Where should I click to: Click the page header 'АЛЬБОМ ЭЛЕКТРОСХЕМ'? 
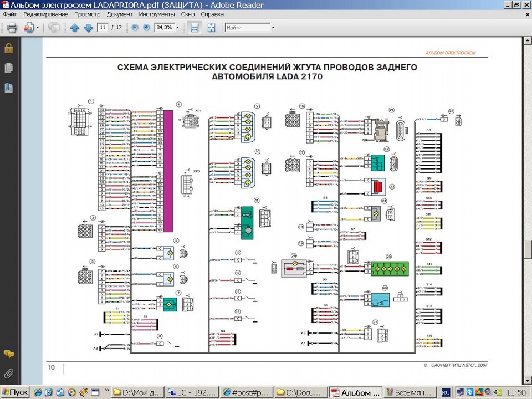pos(451,53)
